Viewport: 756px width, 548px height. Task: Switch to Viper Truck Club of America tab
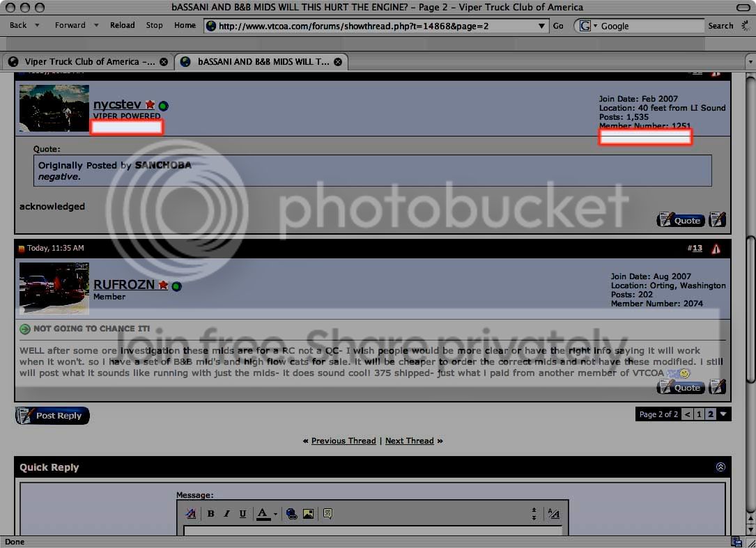[x=88, y=62]
